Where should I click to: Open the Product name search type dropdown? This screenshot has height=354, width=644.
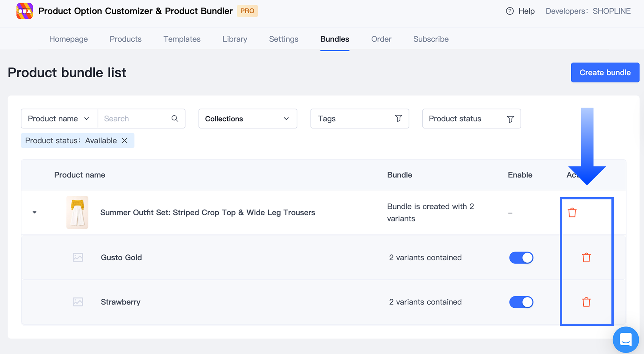pos(59,119)
